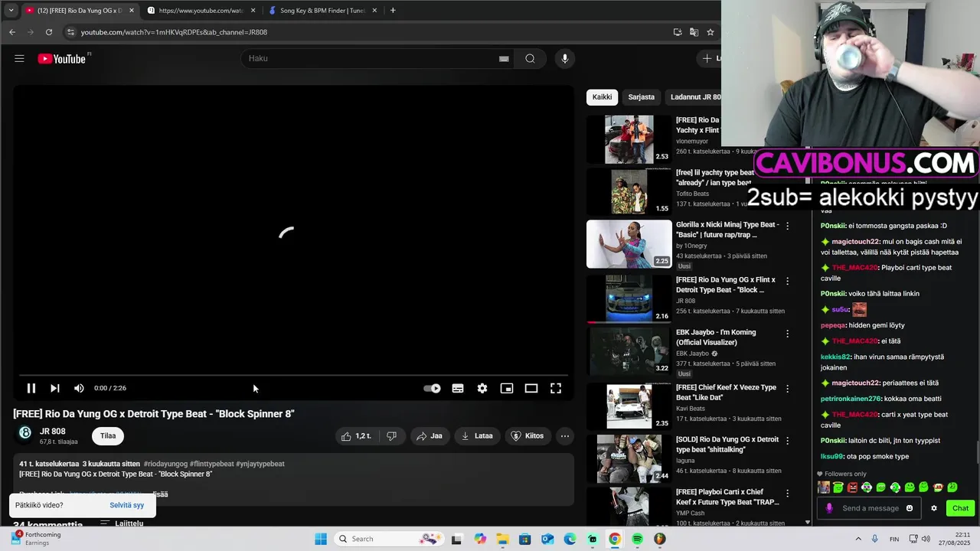The image size is (980, 551).
Task: Open Glorilla x Nicki Minaj video thumbnail
Action: coord(629,244)
